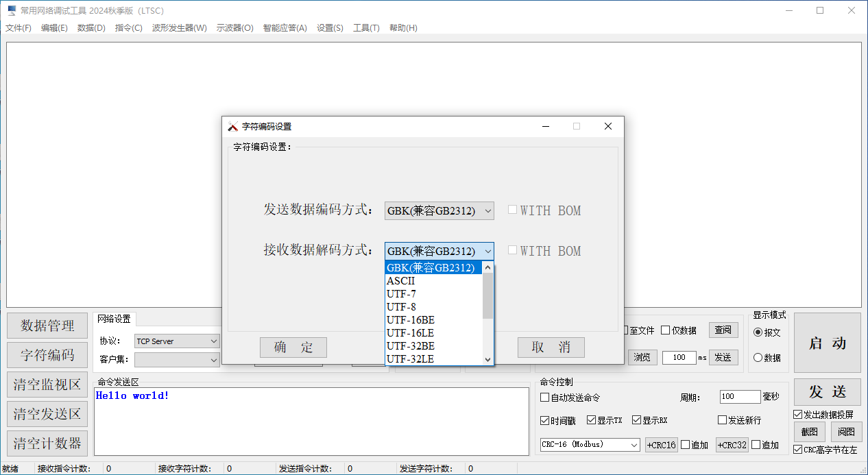Click the encoding dialog title icon
Viewport: 868px width, 475px height.
click(x=233, y=126)
